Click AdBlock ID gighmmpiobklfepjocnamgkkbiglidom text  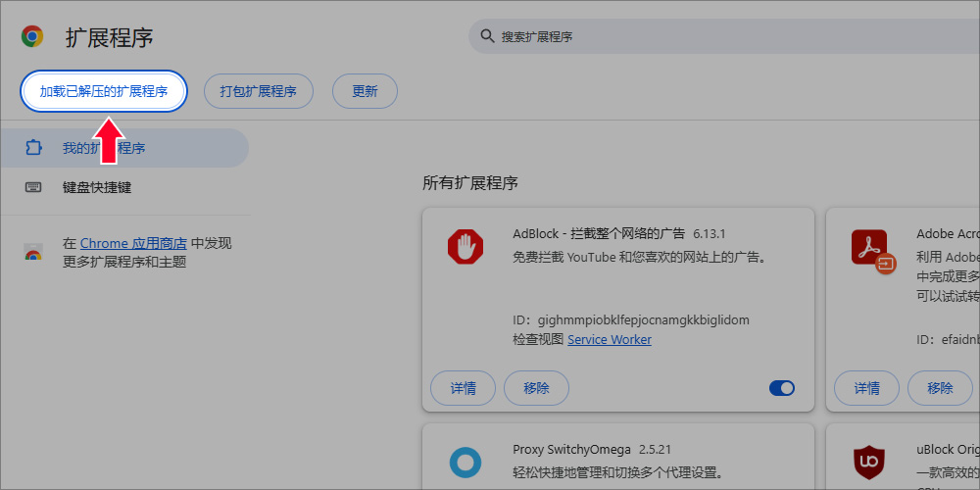[630, 320]
